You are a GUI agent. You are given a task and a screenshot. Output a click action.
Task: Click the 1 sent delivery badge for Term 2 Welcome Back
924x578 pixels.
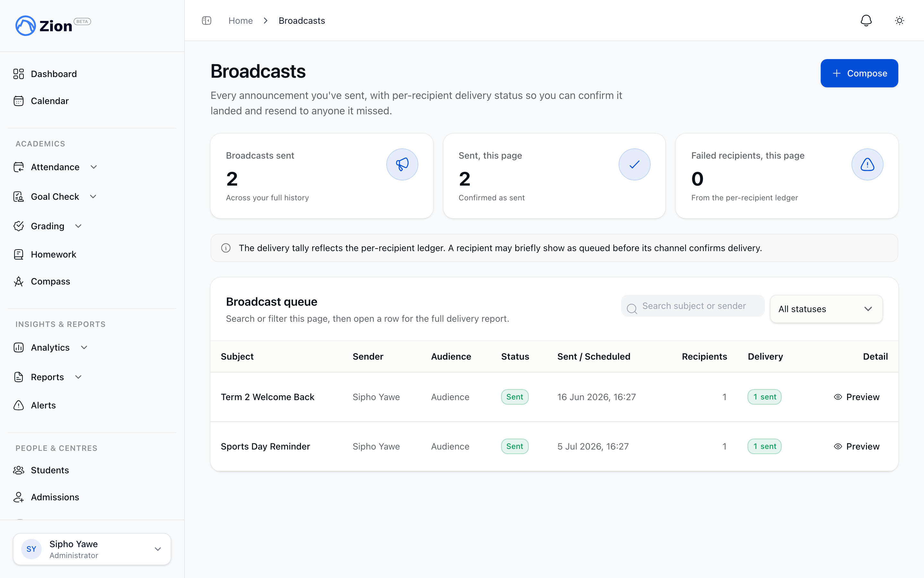click(765, 397)
